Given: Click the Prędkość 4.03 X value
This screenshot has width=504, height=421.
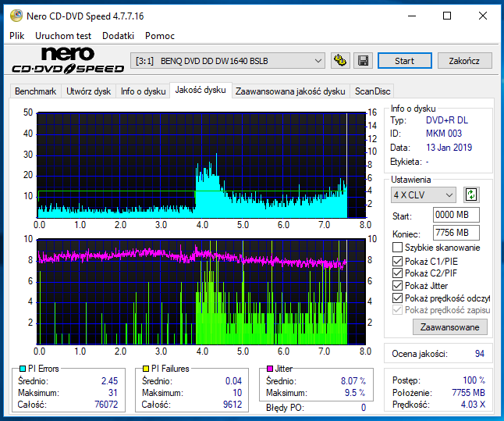Looking at the screenshot, I should (x=473, y=405).
